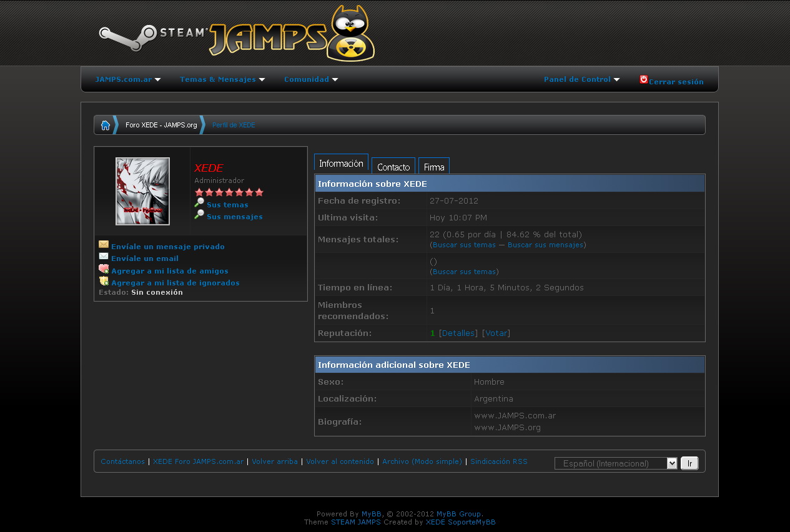Click the ignore list icon
This screenshot has height=532, width=790.
(104, 281)
